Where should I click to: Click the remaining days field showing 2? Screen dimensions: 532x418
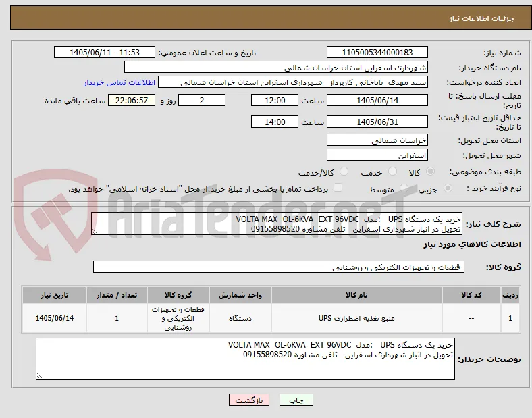pos(202,100)
